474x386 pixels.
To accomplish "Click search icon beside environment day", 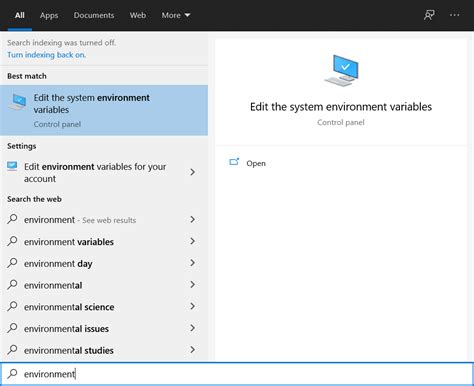I will [x=12, y=263].
